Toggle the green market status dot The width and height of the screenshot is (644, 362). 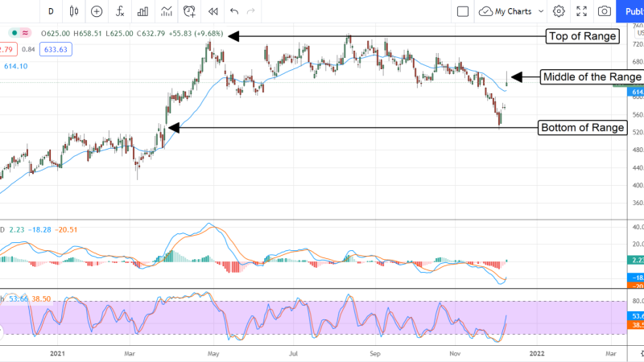14,33
